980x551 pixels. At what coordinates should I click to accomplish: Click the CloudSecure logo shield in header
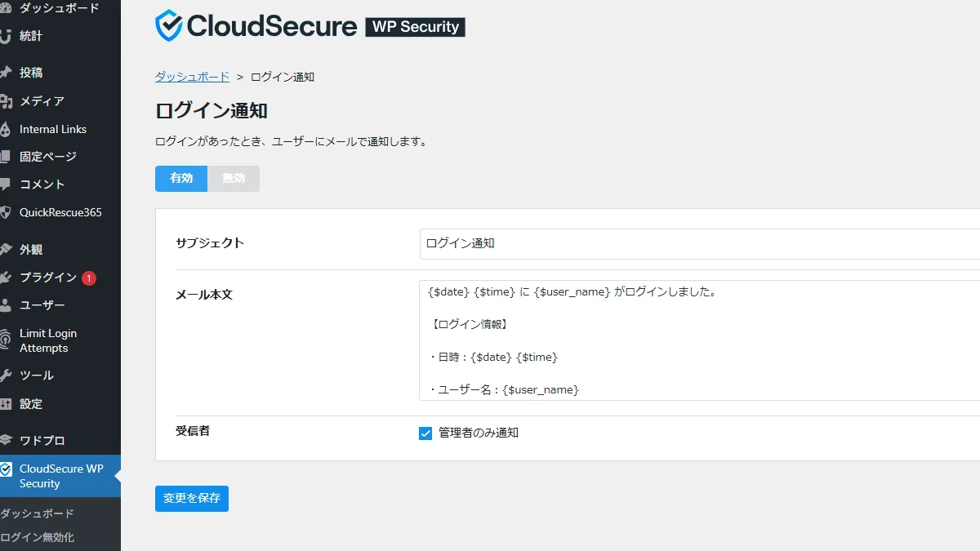[x=169, y=25]
